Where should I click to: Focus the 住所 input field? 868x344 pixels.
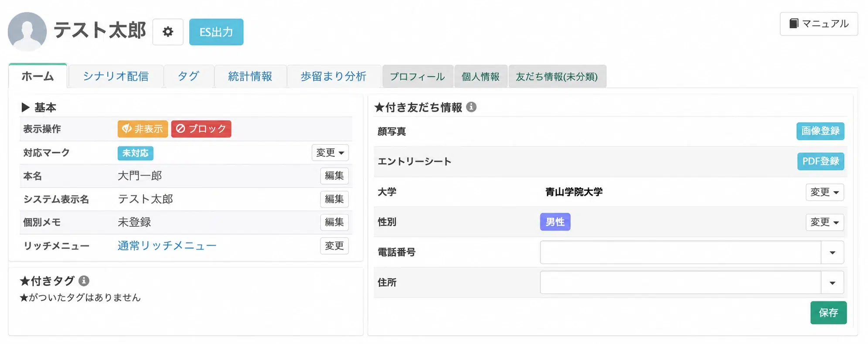(681, 283)
